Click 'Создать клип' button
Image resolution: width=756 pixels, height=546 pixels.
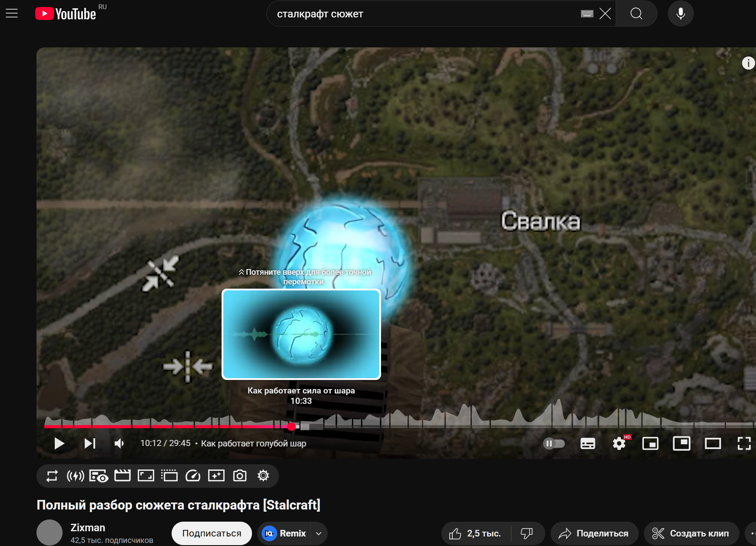[692, 533]
